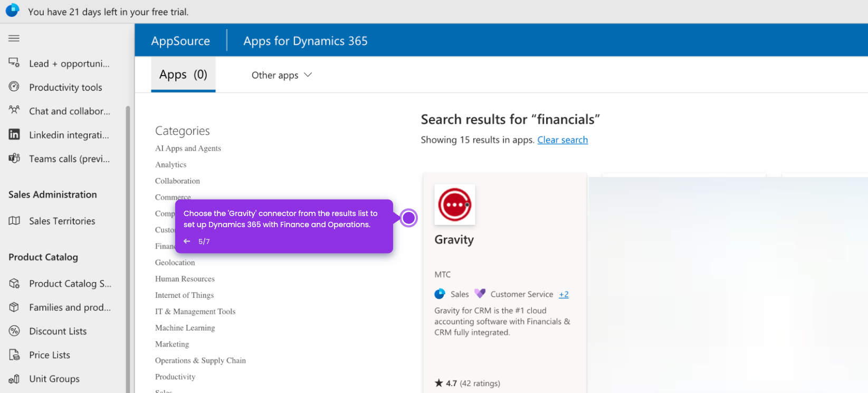Open Sales Territories sidebar item
The width and height of the screenshot is (868, 393).
(63, 221)
